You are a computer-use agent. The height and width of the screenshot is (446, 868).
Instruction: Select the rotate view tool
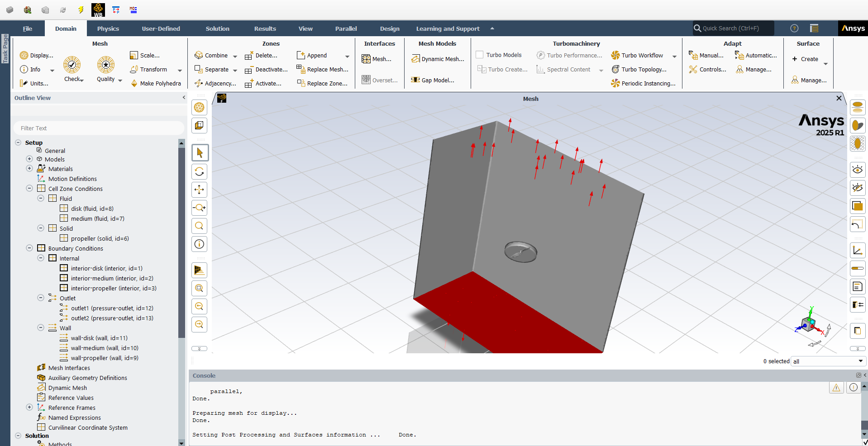click(x=199, y=172)
